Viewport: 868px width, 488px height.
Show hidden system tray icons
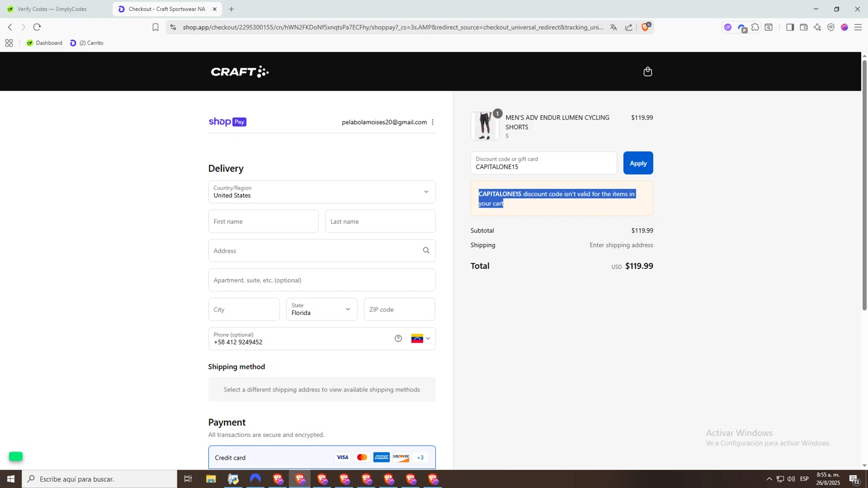tap(769, 479)
